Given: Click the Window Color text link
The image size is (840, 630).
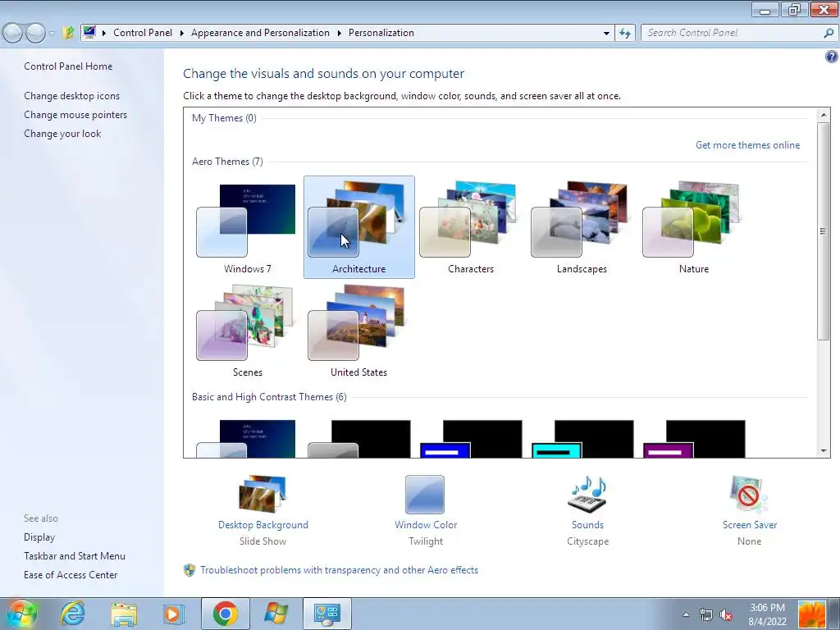Looking at the screenshot, I should [x=426, y=525].
